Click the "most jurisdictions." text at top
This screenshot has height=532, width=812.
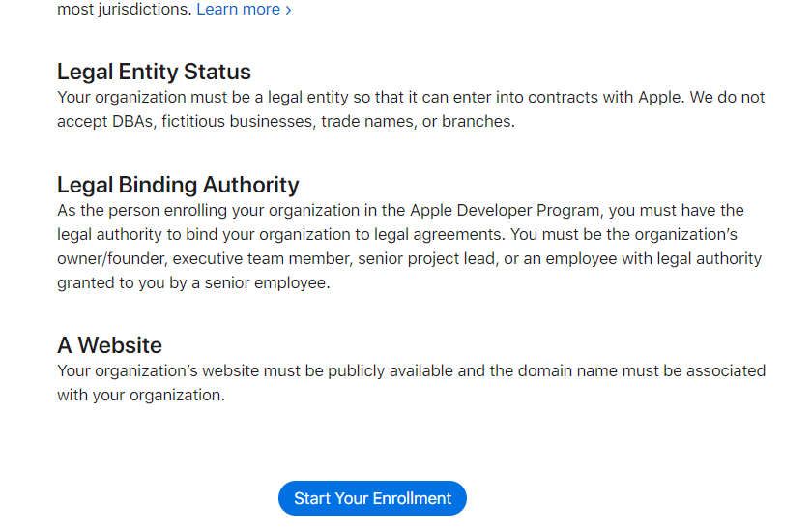[x=124, y=10]
